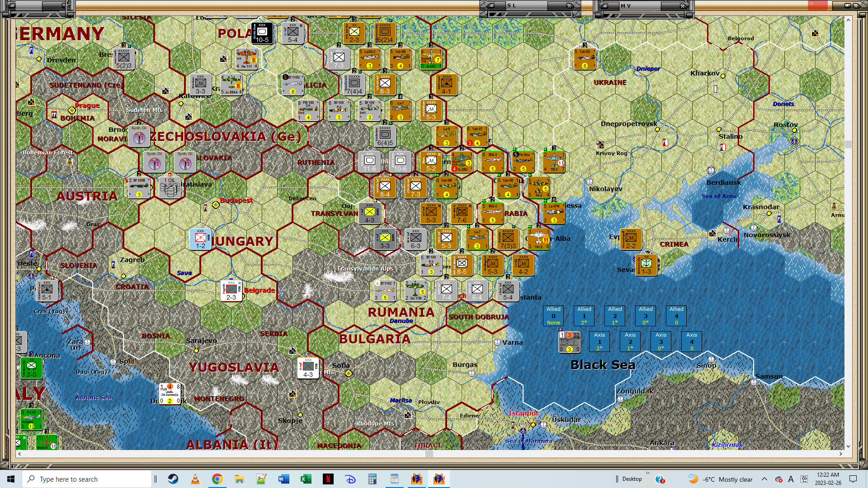The height and width of the screenshot is (488, 868).
Task: Select the 1-3 unit near Sevastopol
Action: tap(646, 265)
